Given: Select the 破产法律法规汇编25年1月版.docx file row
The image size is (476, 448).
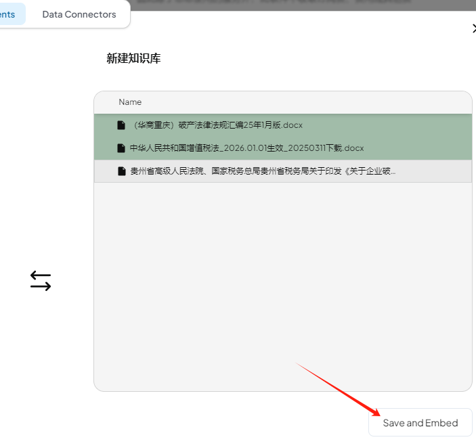Looking at the screenshot, I should (x=283, y=125).
